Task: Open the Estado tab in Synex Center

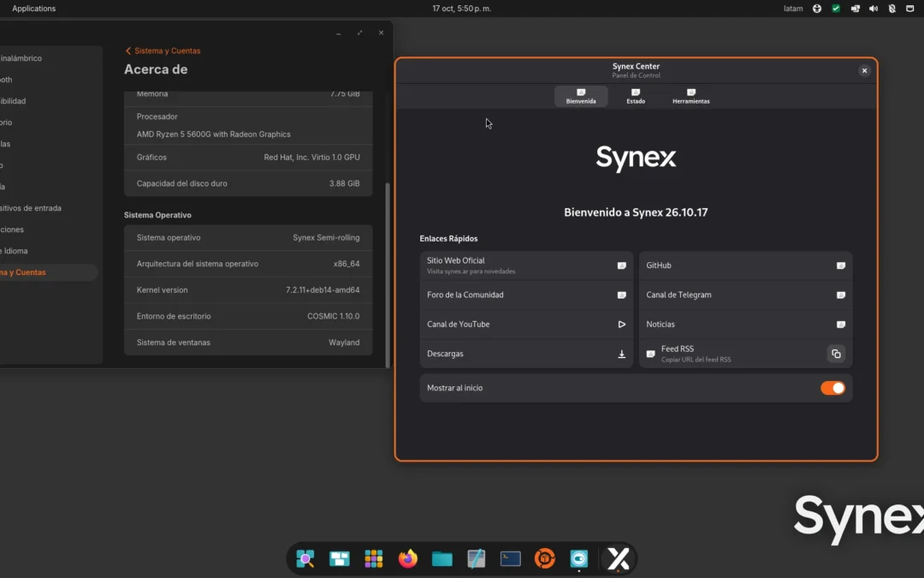Action: click(635, 96)
